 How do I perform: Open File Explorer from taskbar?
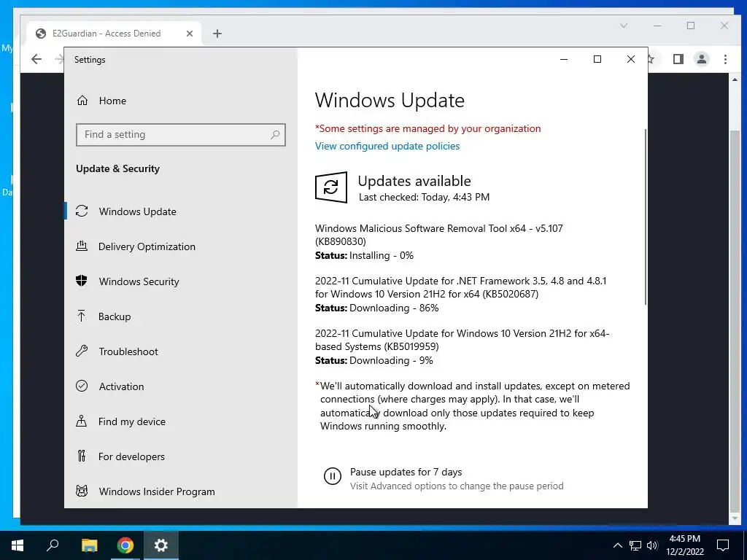(89, 545)
